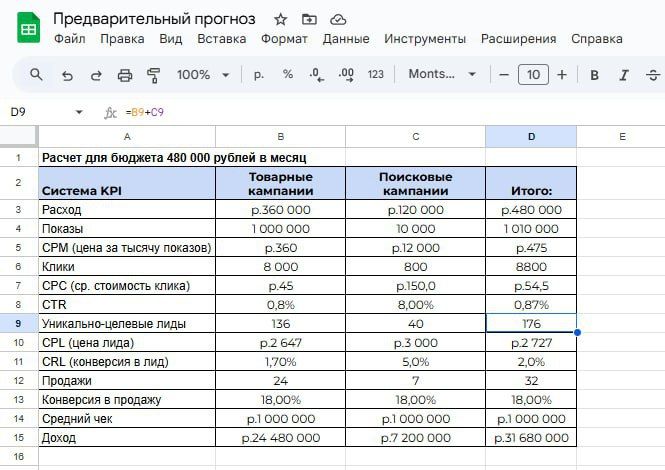
Task: Open the Google Sheets home icon
Action: click(x=28, y=28)
